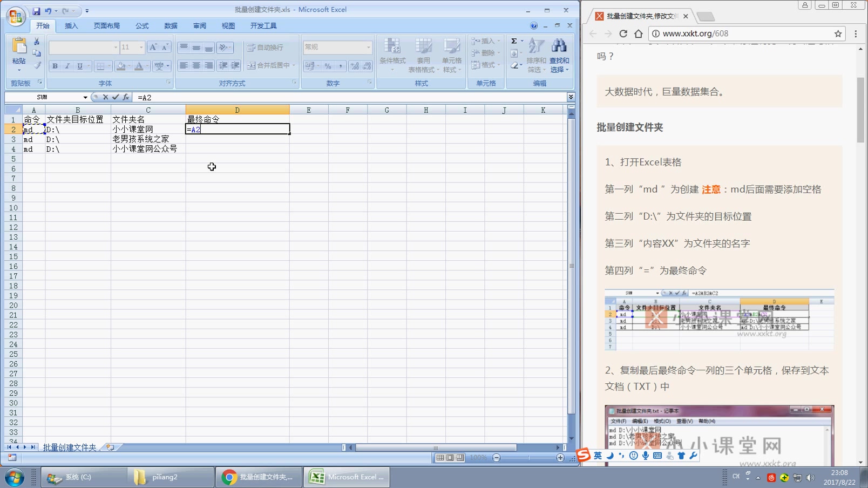The height and width of the screenshot is (488, 868).
Task: Click the comma style icon
Action: click(x=341, y=66)
